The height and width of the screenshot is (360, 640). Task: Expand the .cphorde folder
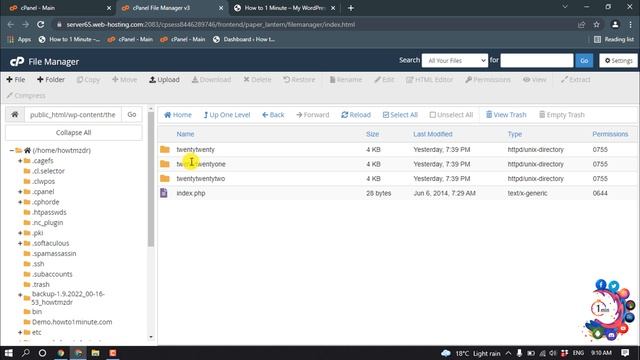[20, 202]
